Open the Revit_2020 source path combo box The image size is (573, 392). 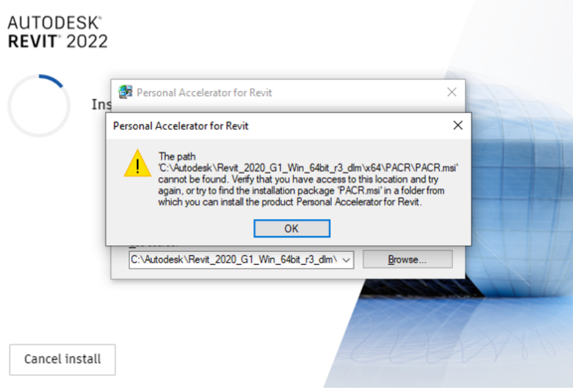[x=241, y=260]
